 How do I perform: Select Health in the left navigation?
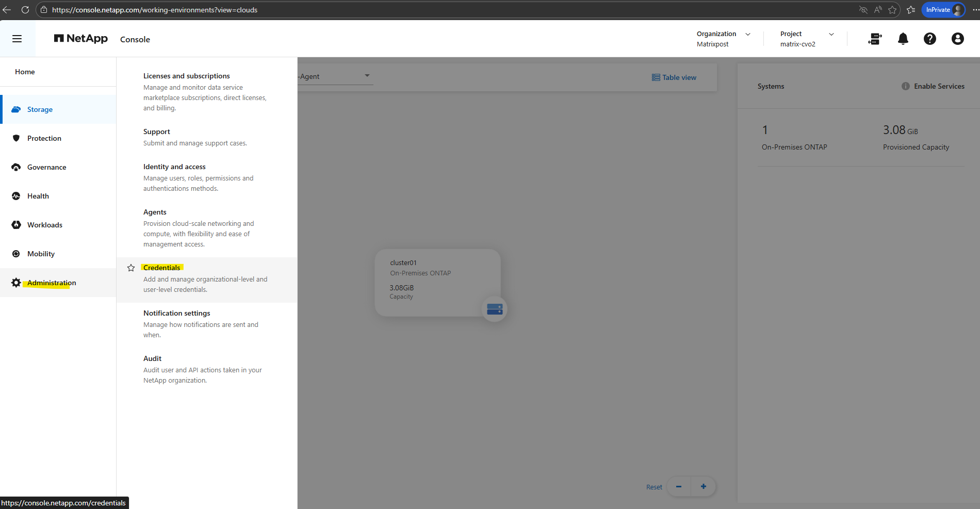tap(58, 196)
